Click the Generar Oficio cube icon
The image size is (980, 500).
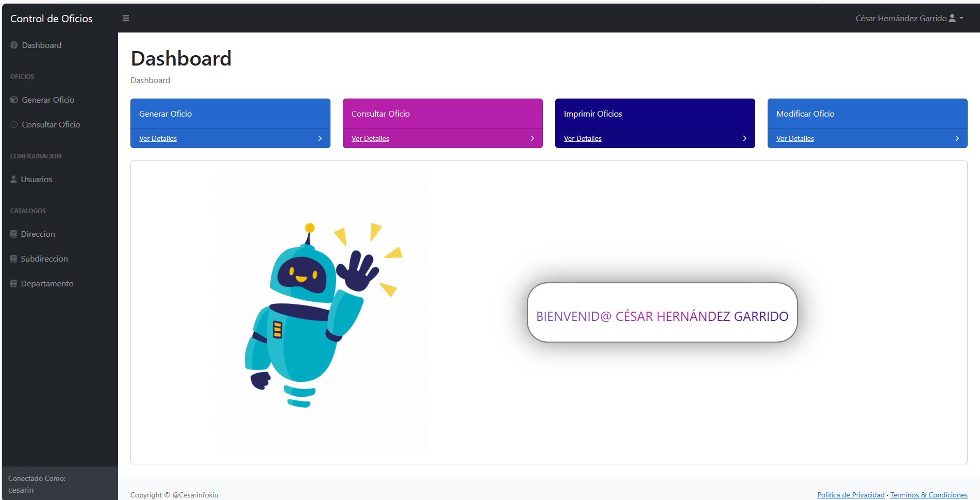pos(14,100)
